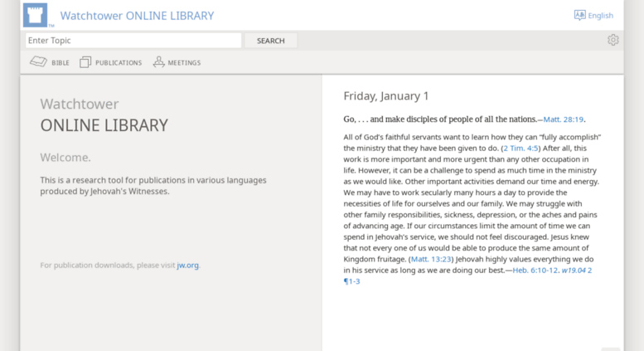Click the Friday, January 1 heading
The image size is (644, 351).
[x=386, y=95]
